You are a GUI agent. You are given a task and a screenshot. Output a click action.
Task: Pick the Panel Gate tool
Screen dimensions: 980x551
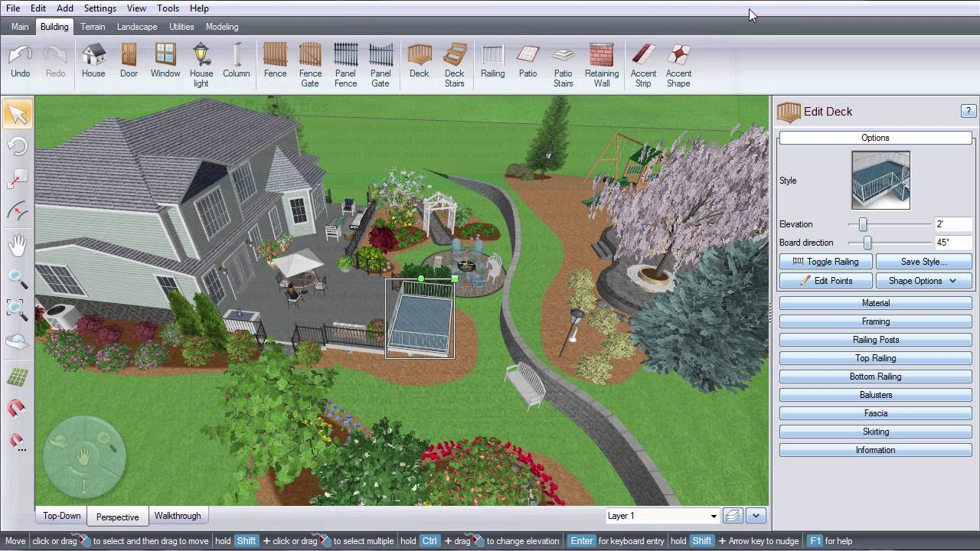pos(381,65)
